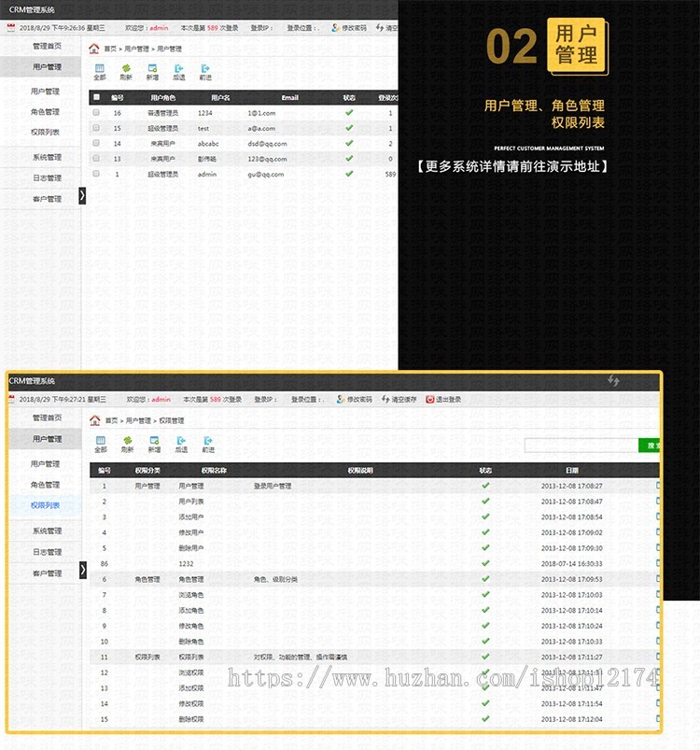Click 前进 forward icon in lower permissions window toolbar
Screen dimensions: 700x750
coord(208,441)
